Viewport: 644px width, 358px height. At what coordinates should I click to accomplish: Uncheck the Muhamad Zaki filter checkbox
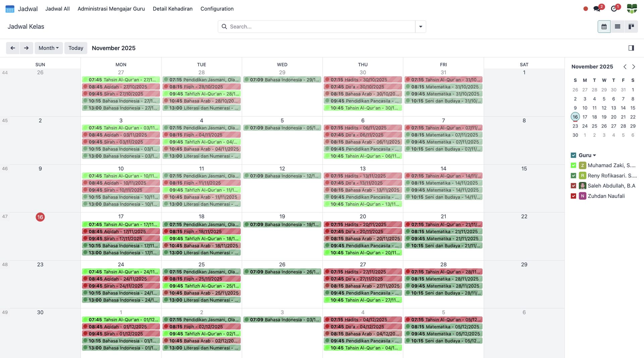[x=573, y=165]
